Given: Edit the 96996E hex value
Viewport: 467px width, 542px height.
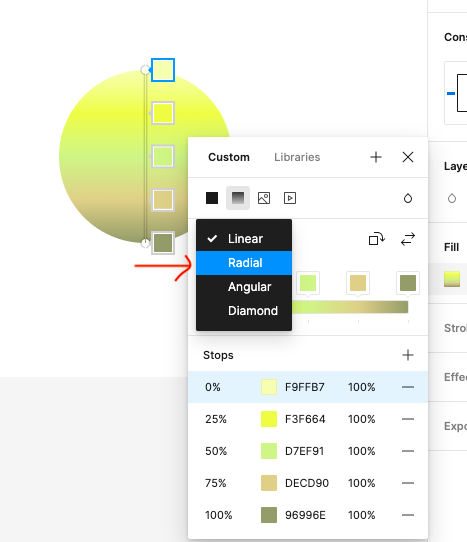Looking at the screenshot, I should click(305, 515).
